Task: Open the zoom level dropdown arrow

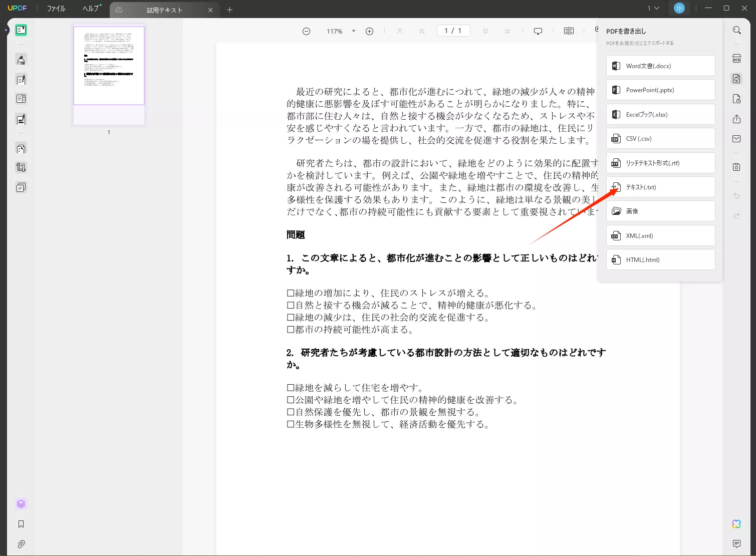Action: click(354, 31)
